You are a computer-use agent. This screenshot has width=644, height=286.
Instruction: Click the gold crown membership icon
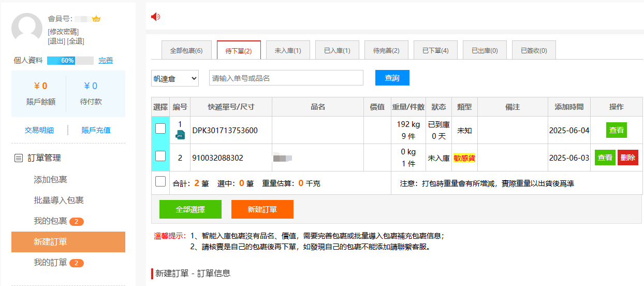(x=96, y=19)
